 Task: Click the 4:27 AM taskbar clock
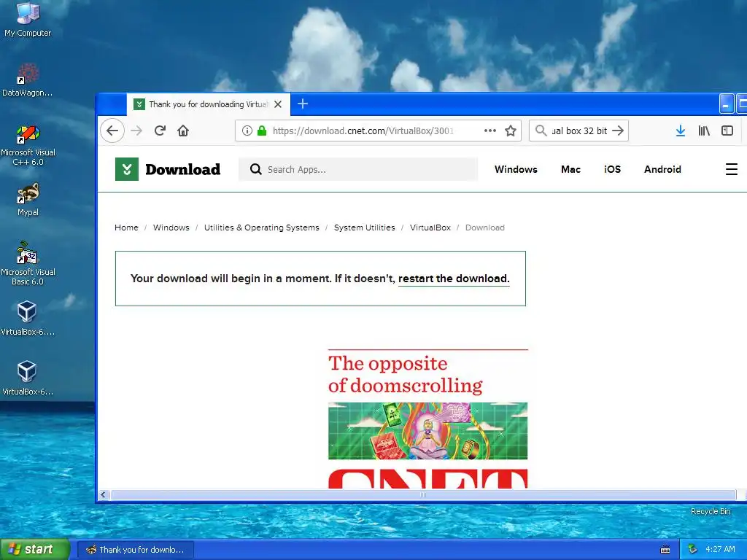click(x=720, y=549)
